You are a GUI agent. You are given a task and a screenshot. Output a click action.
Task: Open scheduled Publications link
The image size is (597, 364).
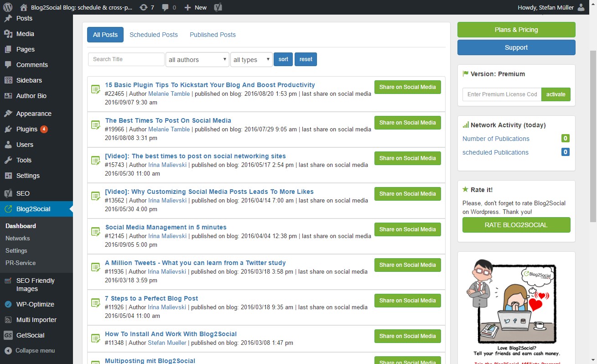(495, 152)
